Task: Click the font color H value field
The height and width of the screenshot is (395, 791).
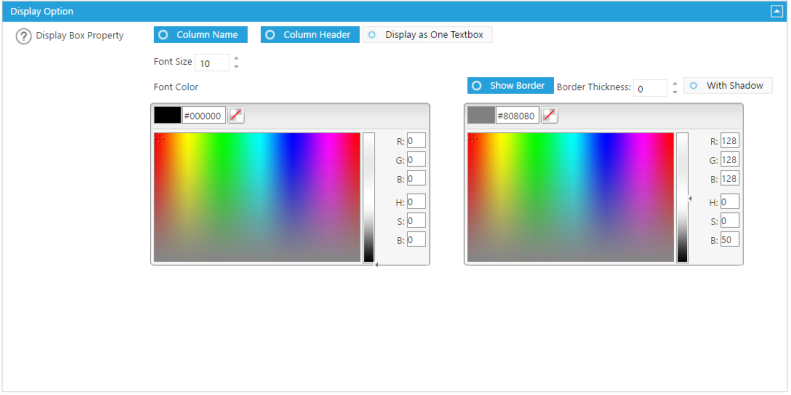Action: pos(416,201)
